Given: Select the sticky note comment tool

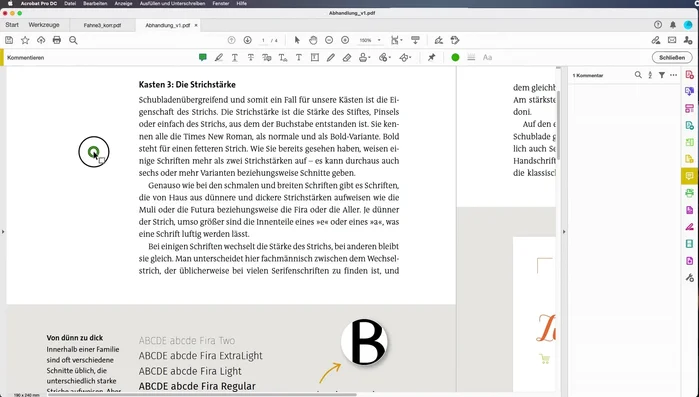Looking at the screenshot, I should pyautogui.click(x=202, y=57).
